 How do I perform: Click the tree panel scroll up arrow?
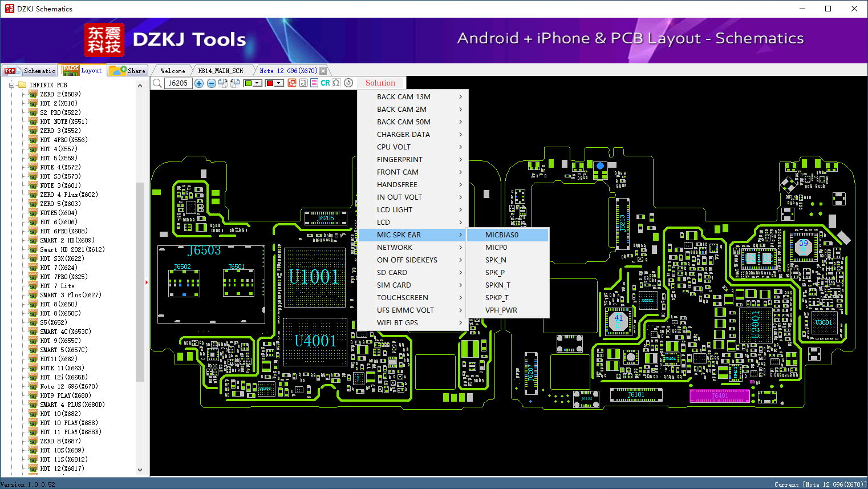(140, 86)
